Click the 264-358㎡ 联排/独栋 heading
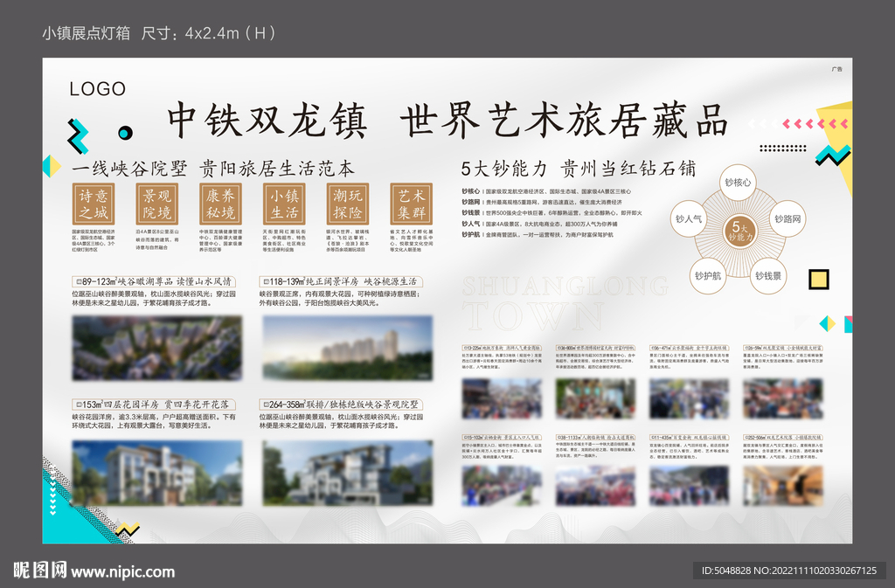 click(341, 405)
